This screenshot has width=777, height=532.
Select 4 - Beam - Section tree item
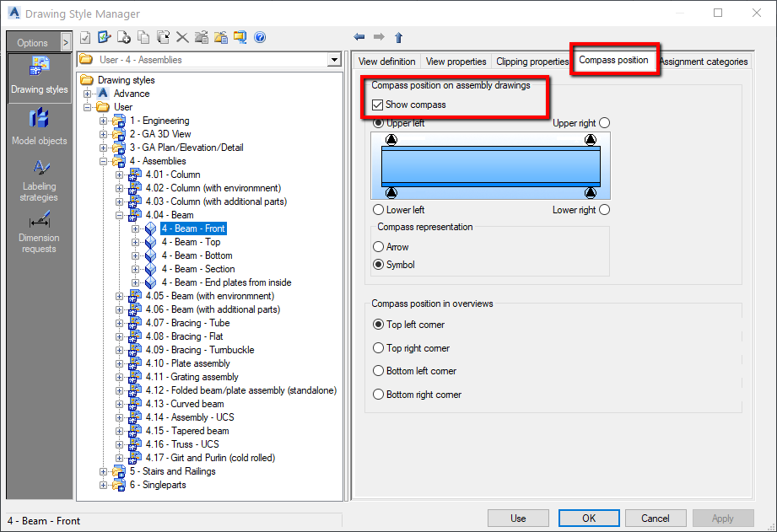click(198, 269)
